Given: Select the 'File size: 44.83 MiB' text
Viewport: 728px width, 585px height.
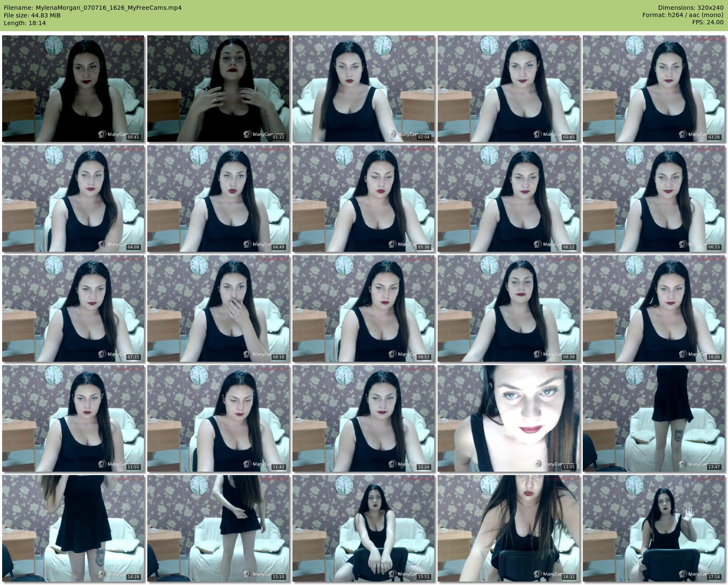Looking at the screenshot, I should [32, 15].
